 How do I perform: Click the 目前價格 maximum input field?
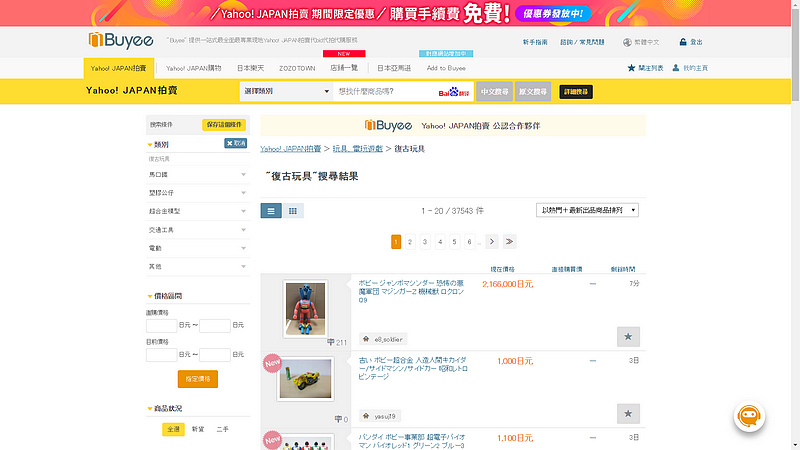click(215, 355)
